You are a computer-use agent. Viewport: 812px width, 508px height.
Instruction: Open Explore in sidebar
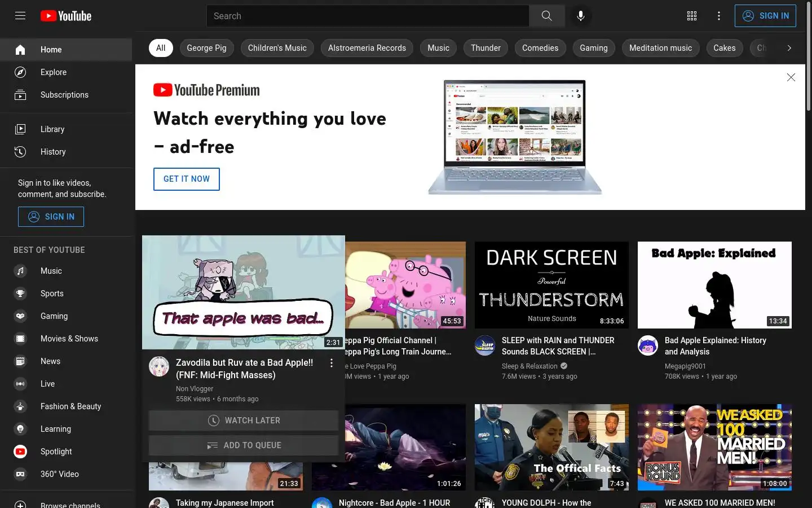pyautogui.click(x=66, y=72)
